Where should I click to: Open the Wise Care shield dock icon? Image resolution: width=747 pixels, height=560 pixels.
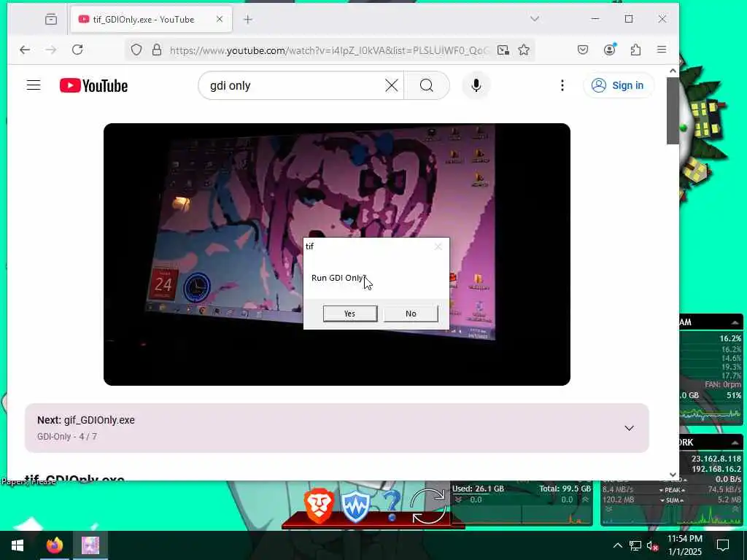[x=355, y=507]
